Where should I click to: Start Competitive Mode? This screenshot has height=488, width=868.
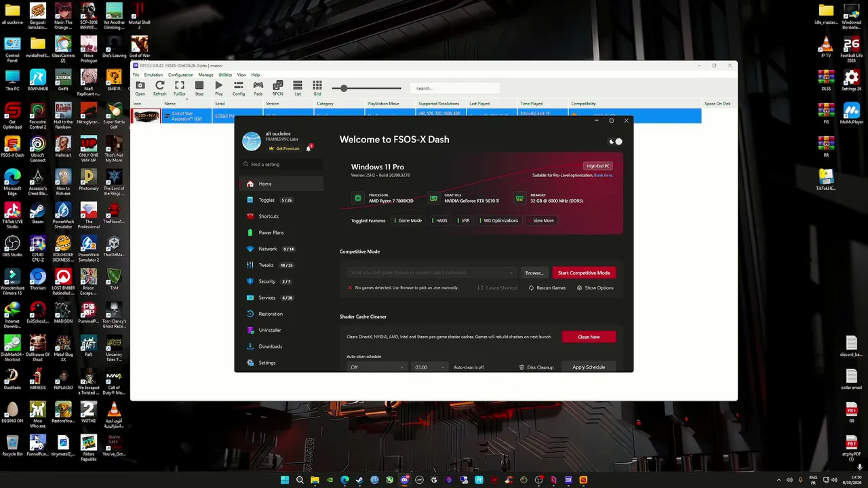coord(584,272)
